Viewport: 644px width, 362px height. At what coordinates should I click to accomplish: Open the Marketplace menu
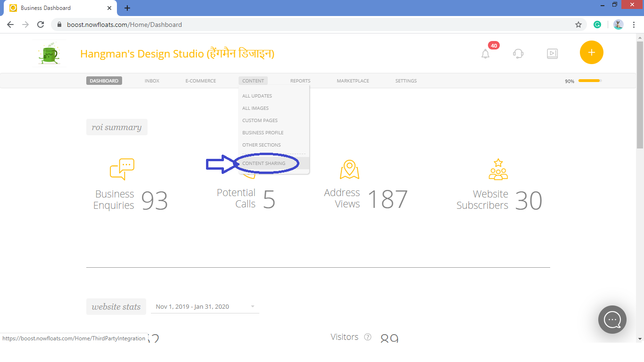353,81
